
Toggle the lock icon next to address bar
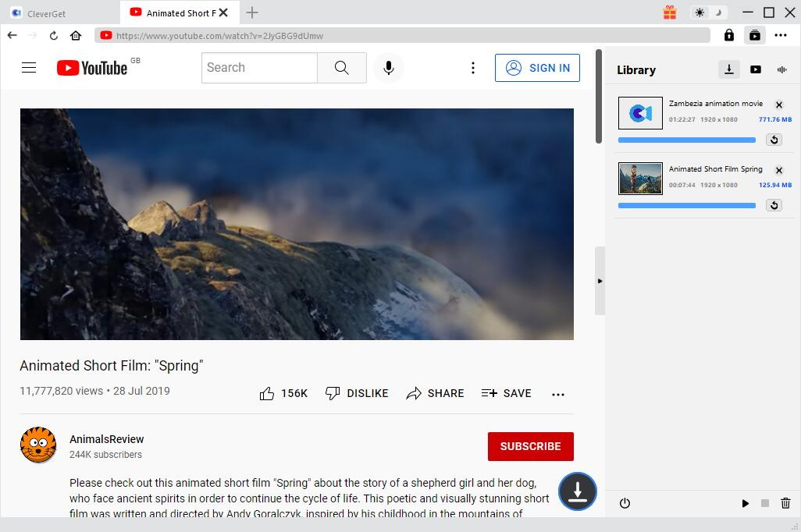[729, 35]
